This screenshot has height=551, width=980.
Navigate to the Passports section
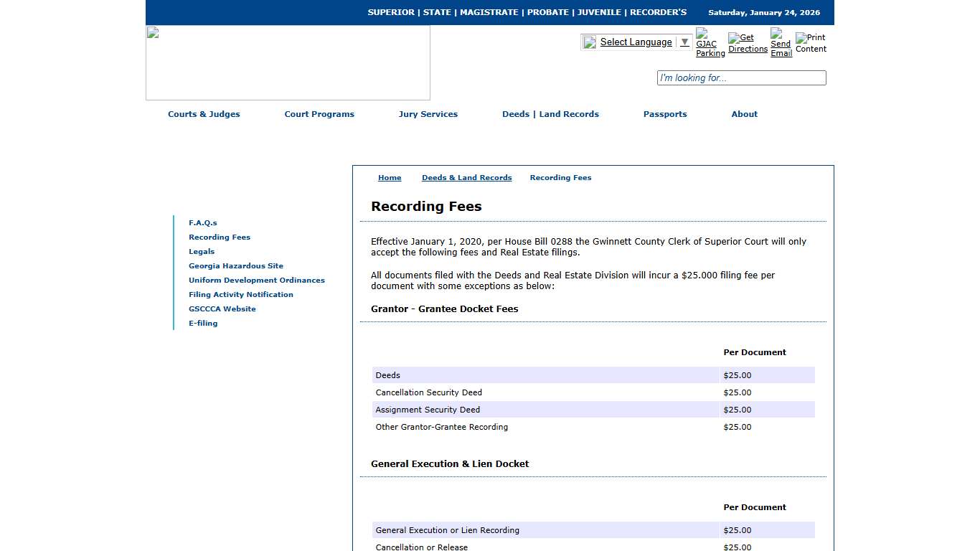[664, 114]
